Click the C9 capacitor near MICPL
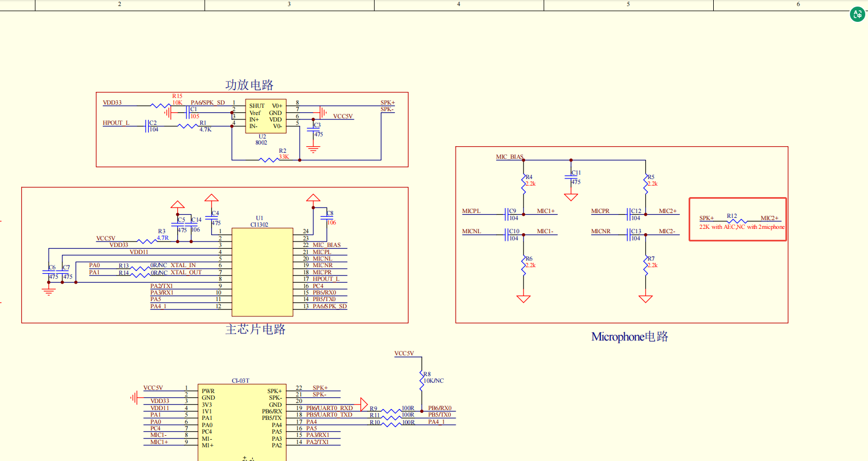Viewport: 868px width, 461px height. (x=507, y=214)
